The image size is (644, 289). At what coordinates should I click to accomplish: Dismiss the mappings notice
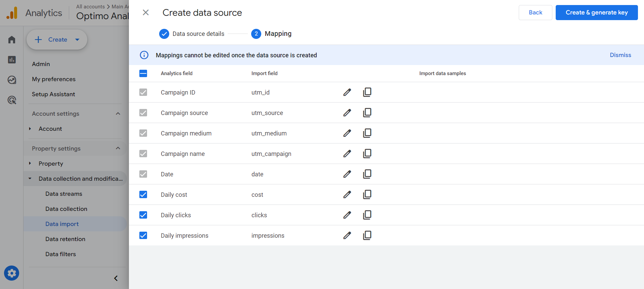[620, 55]
